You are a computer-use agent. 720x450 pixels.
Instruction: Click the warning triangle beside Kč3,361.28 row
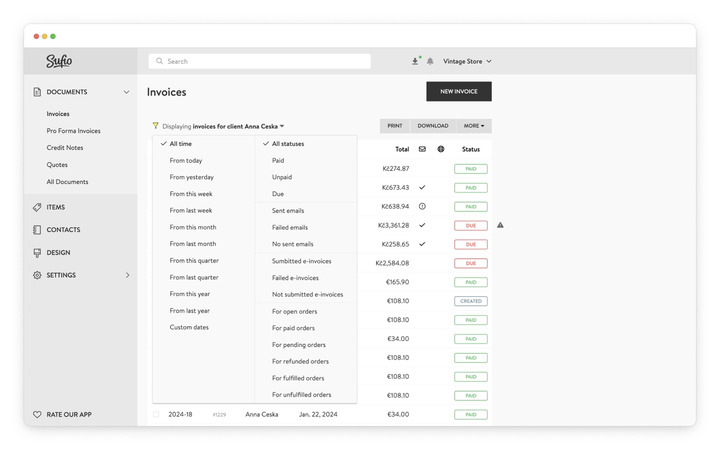(x=501, y=225)
